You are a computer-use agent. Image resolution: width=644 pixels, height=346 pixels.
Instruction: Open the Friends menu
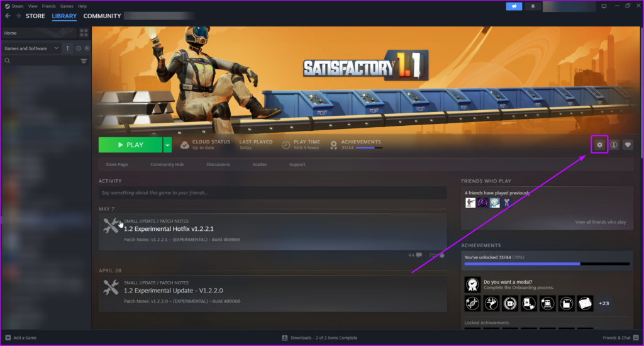pyautogui.click(x=48, y=6)
